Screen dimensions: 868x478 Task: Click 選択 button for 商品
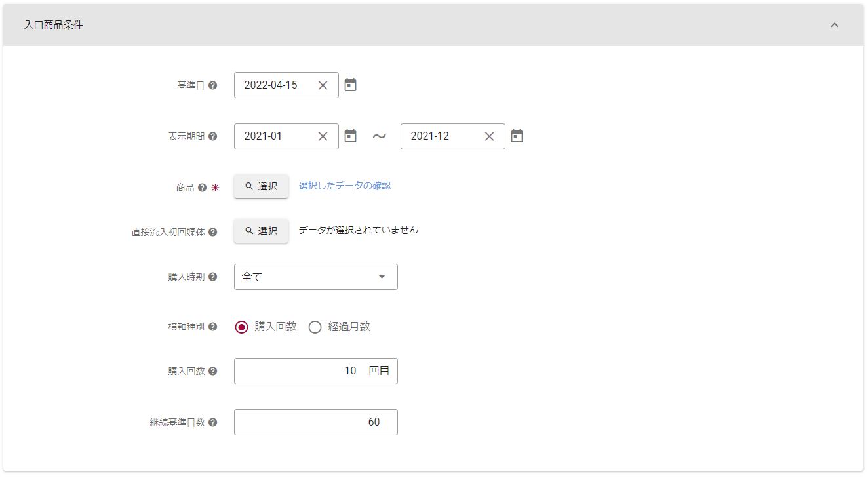tap(261, 186)
